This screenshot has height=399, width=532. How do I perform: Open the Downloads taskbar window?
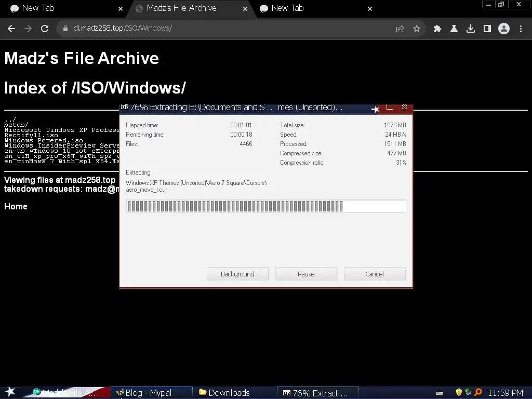tap(234, 393)
